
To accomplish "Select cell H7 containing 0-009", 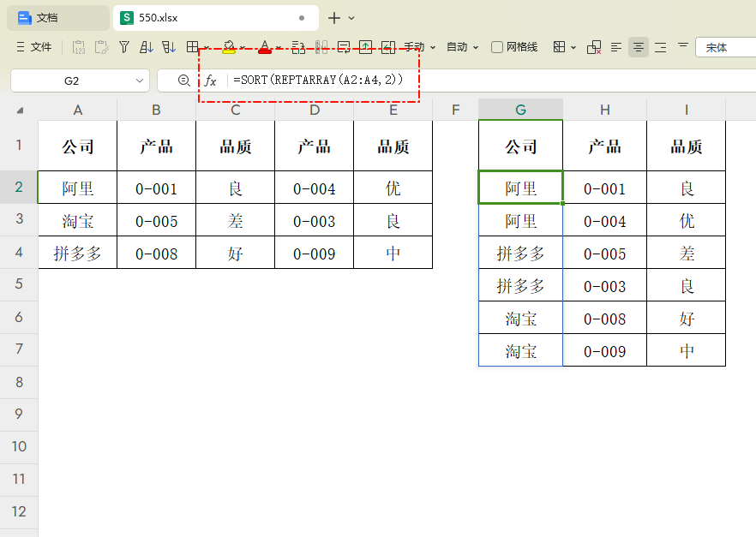I will click(604, 350).
